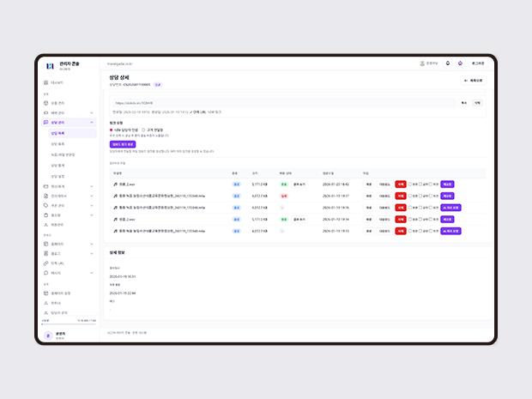Tick the first checkbox in the first file row

410,184
